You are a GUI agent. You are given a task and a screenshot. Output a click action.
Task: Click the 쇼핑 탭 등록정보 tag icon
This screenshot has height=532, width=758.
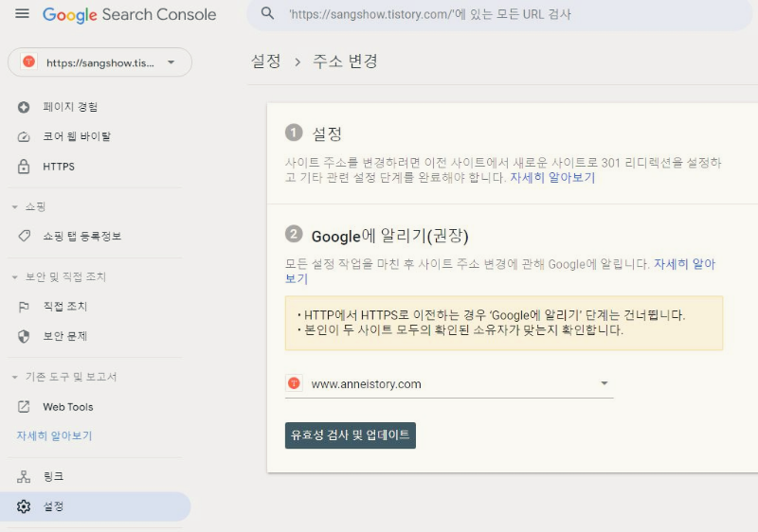click(24, 236)
